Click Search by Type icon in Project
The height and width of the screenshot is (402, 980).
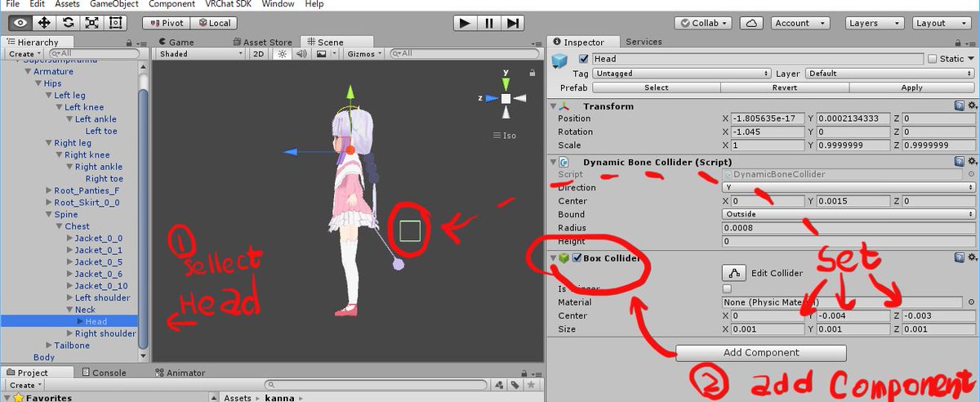(500, 384)
